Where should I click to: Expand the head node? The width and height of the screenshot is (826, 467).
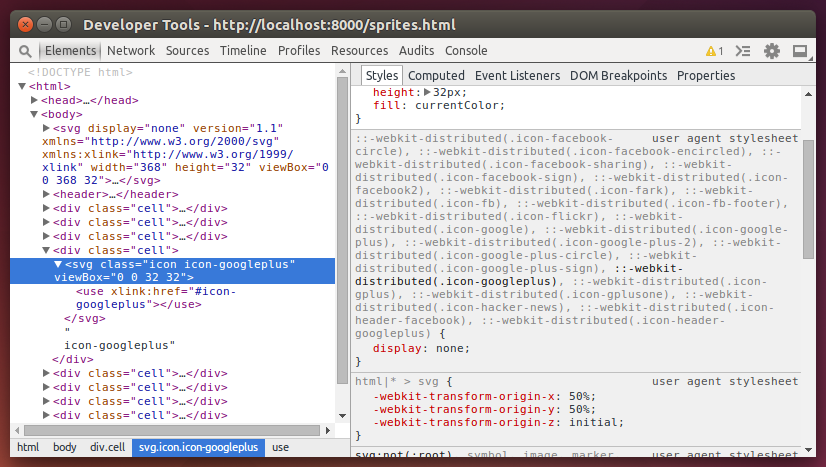(x=34, y=100)
